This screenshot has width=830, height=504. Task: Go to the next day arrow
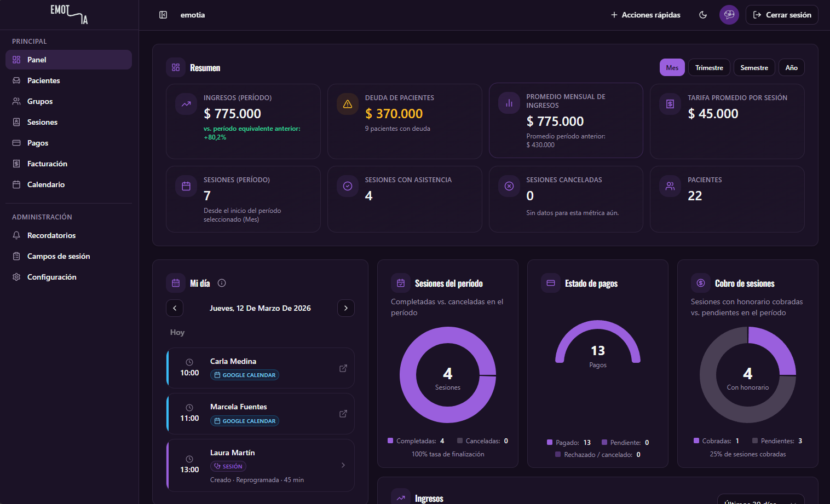click(x=346, y=308)
